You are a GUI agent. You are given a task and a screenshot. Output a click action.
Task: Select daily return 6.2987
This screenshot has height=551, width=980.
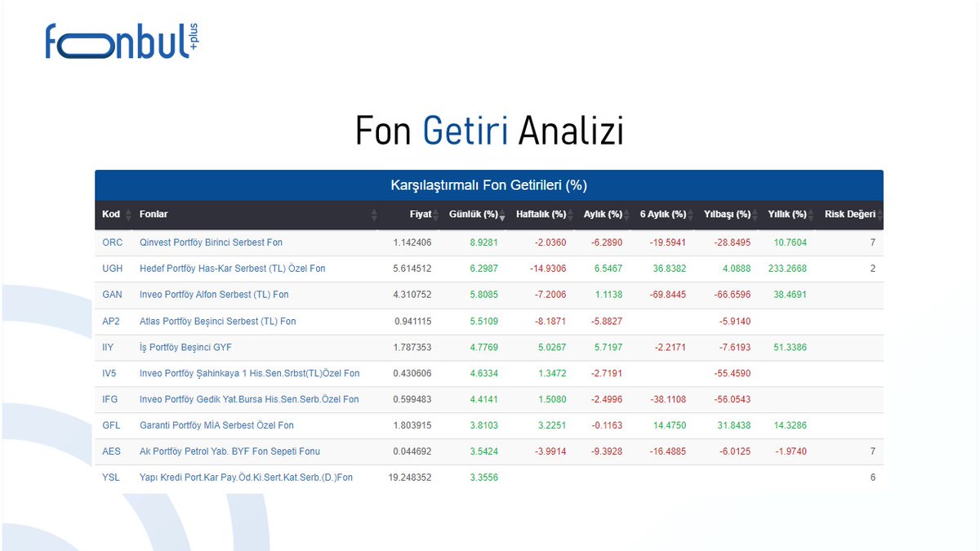[x=483, y=269]
